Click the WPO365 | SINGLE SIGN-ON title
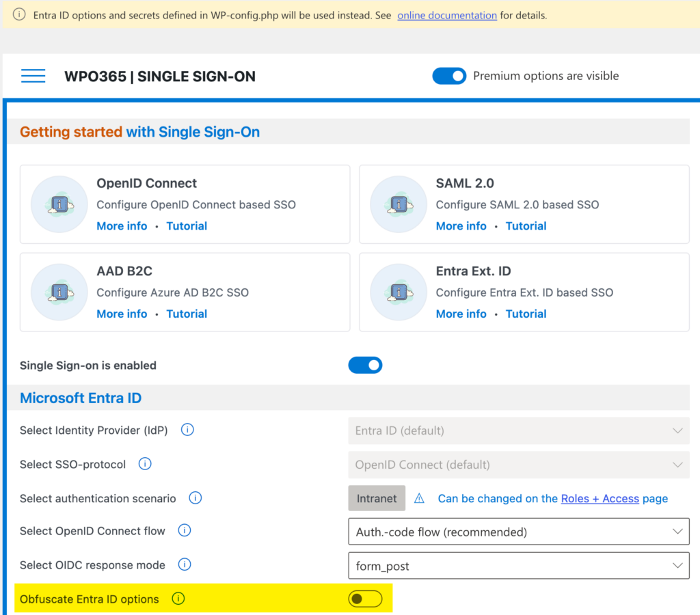Image resolution: width=700 pixels, height=615 pixels. point(160,77)
